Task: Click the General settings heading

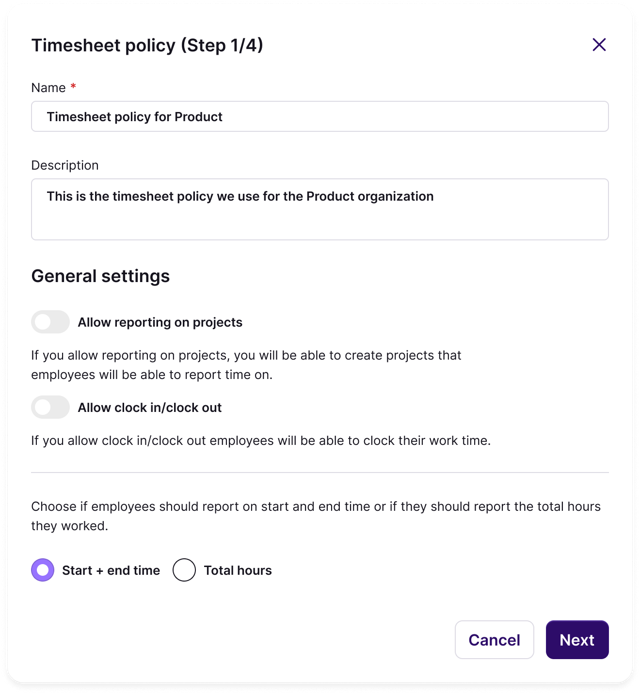Action: [100, 276]
